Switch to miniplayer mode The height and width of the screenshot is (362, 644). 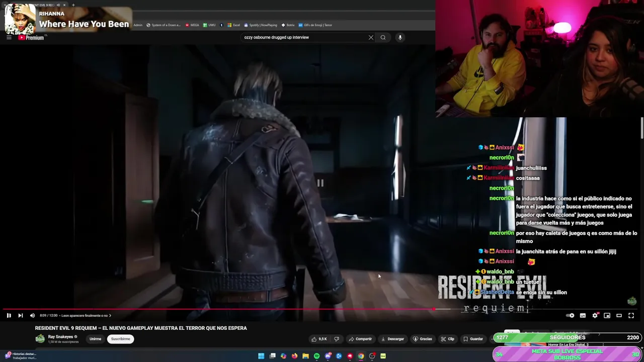pyautogui.click(x=607, y=315)
